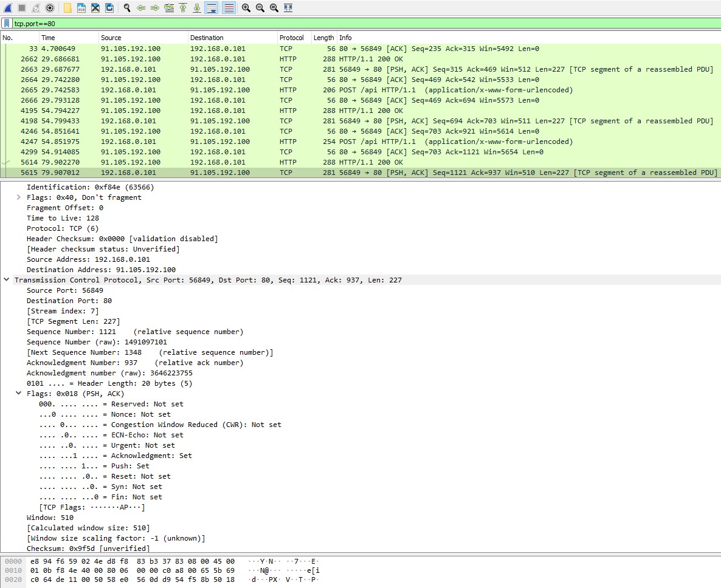Viewport: 721px width, 588px height.
Task: Select packet 4299 ACK row
Action: (x=360, y=152)
